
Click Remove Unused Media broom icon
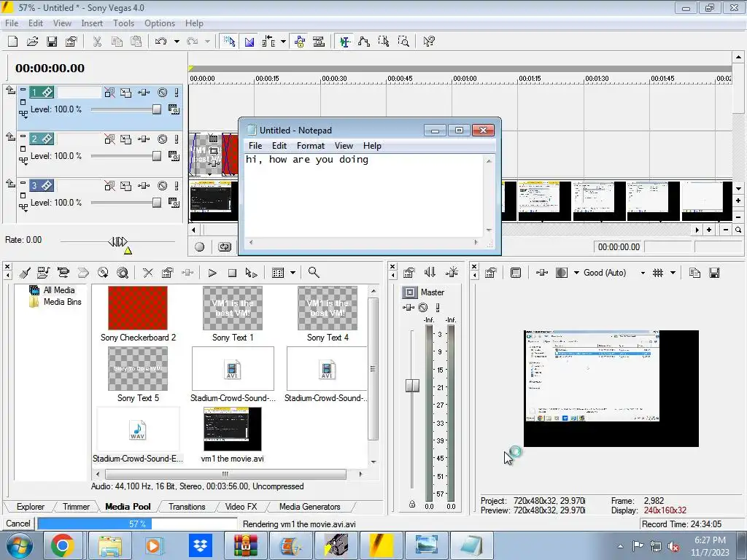[25, 273]
